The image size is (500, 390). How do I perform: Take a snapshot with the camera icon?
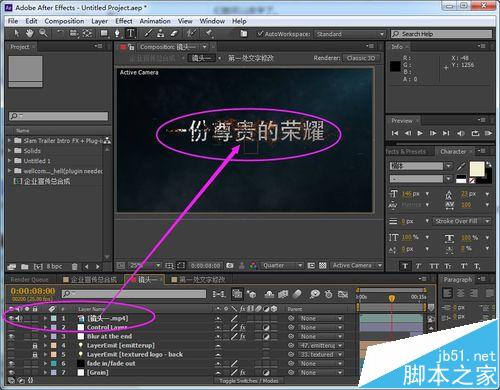(x=230, y=266)
